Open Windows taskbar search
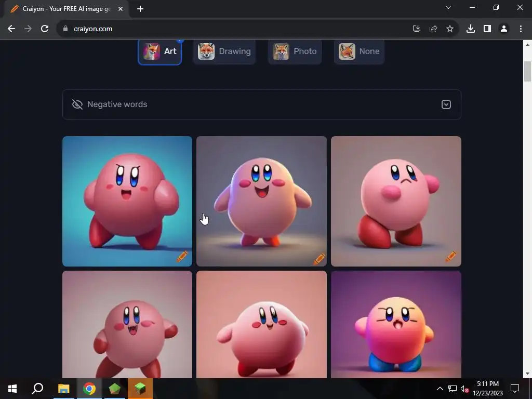Screen dimensions: 532x399 (x=37, y=389)
